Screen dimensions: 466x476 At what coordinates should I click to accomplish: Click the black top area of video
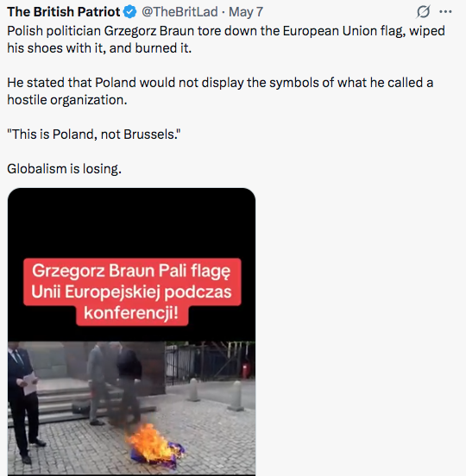coord(131,223)
